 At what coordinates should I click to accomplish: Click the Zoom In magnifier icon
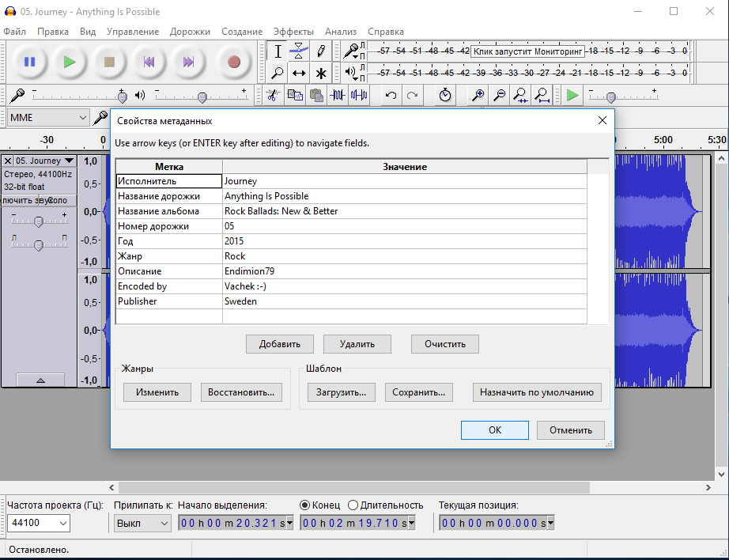[x=478, y=96]
